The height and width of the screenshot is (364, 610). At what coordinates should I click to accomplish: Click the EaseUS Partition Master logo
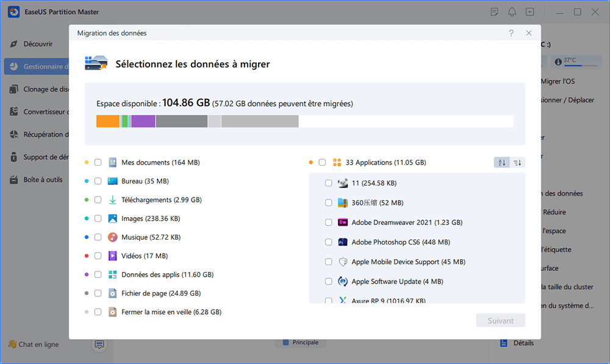point(13,12)
